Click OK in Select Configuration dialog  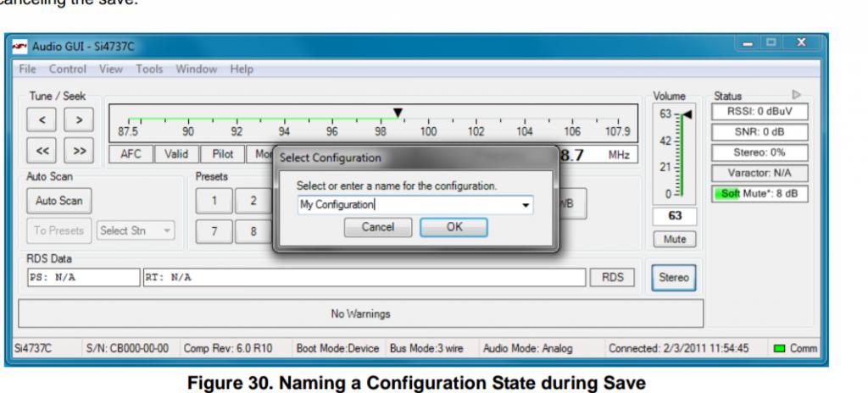[x=453, y=227]
